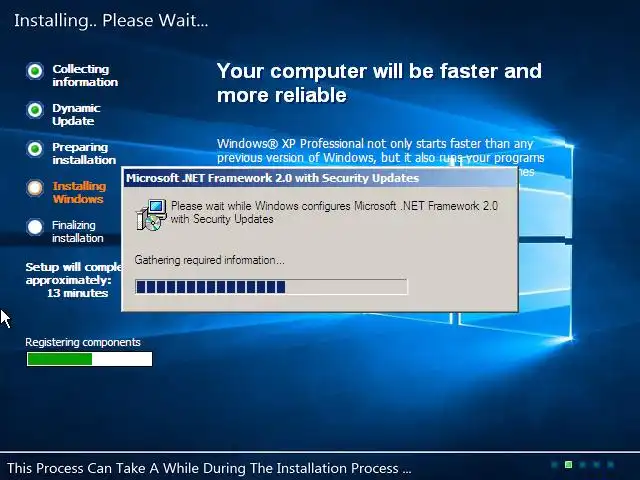Click the 'Gathering required information...' status text
Viewport: 640px width, 480px height.
209,260
